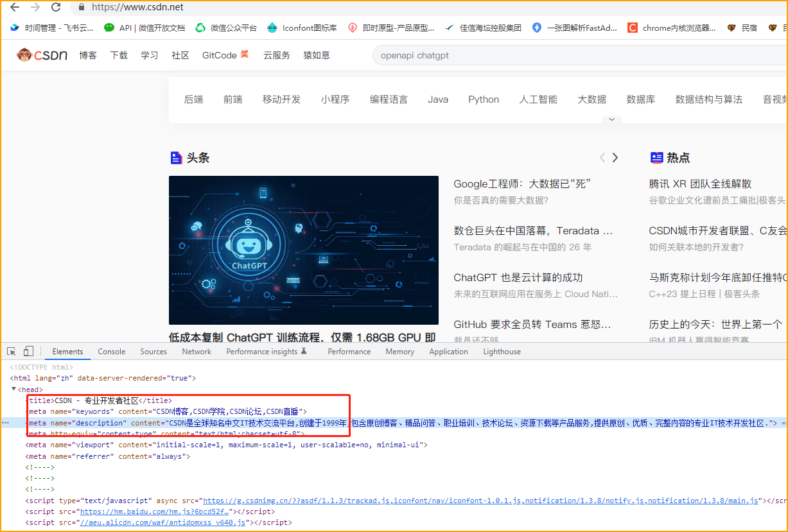Open 社区 in the CSDN top nav

pyautogui.click(x=180, y=55)
